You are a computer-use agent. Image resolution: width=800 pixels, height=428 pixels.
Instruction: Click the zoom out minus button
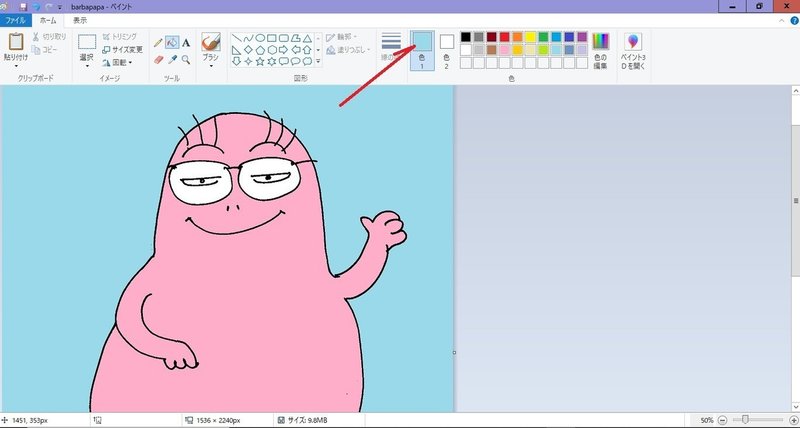(722, 420)
